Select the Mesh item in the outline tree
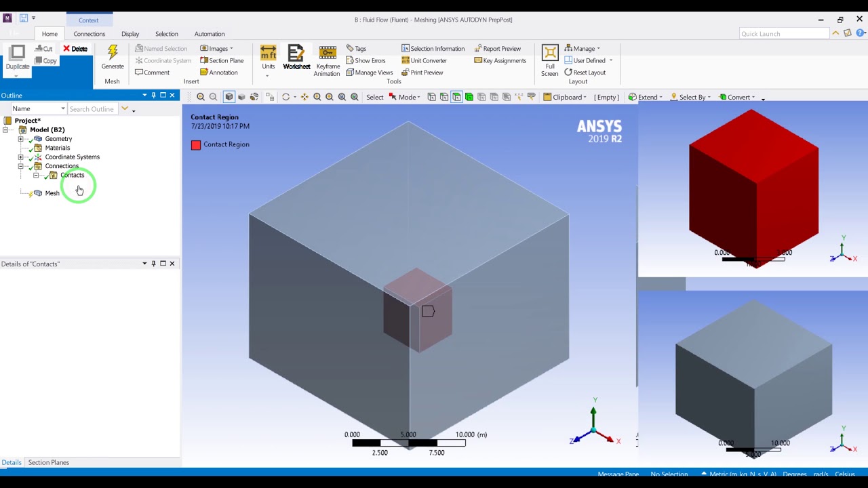 pyautogui.click(x=52, y=193)
